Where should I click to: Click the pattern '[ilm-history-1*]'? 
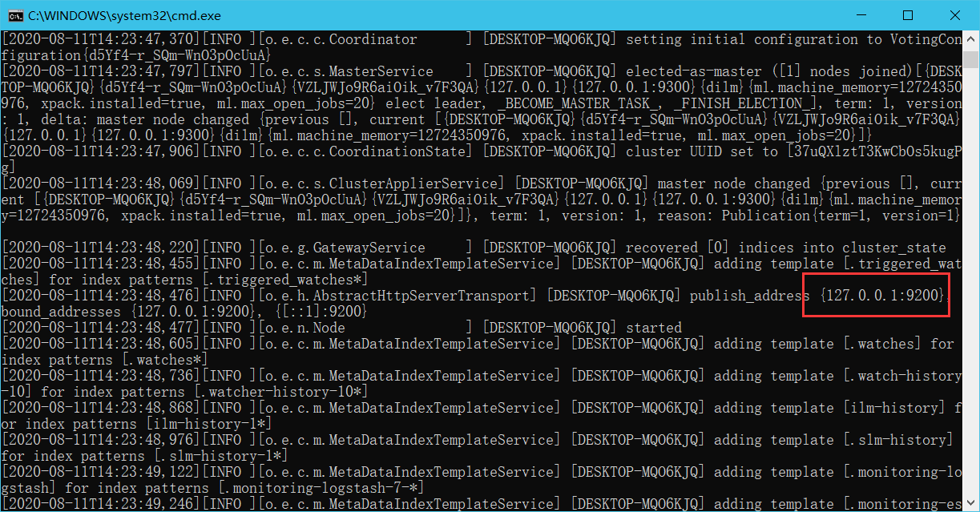coord(209,424)
